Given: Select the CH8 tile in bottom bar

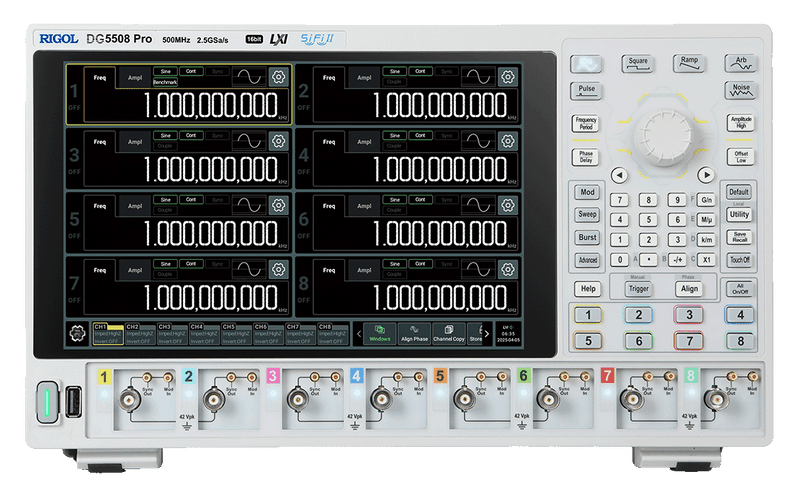Looking at the screenshot, I should [x=333, y=334].
